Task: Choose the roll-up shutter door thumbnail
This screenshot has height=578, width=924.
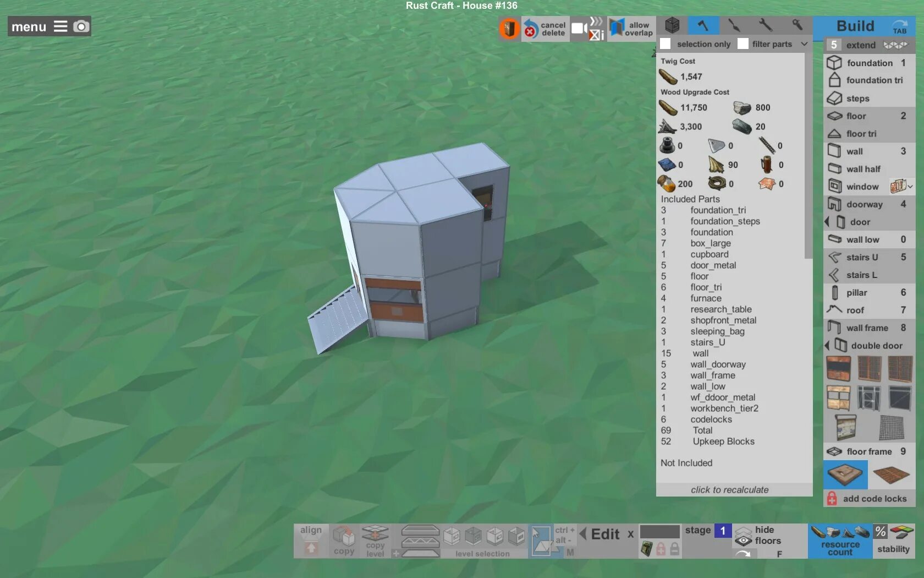Action: 845,427
